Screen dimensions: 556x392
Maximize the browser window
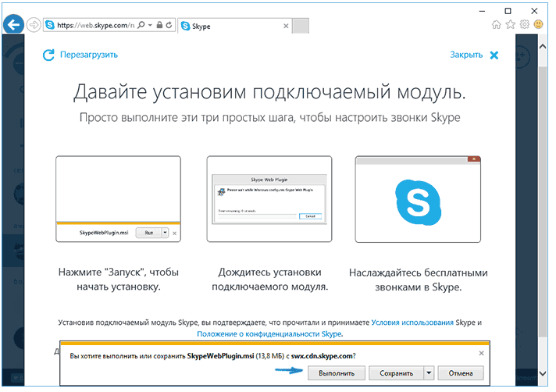tap(508, 11)
